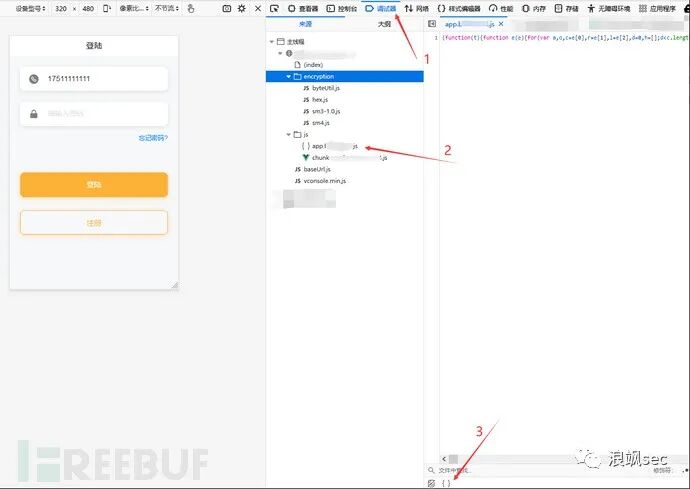
Task: Click the pretty print braces icon
Action: pos(446,483)
